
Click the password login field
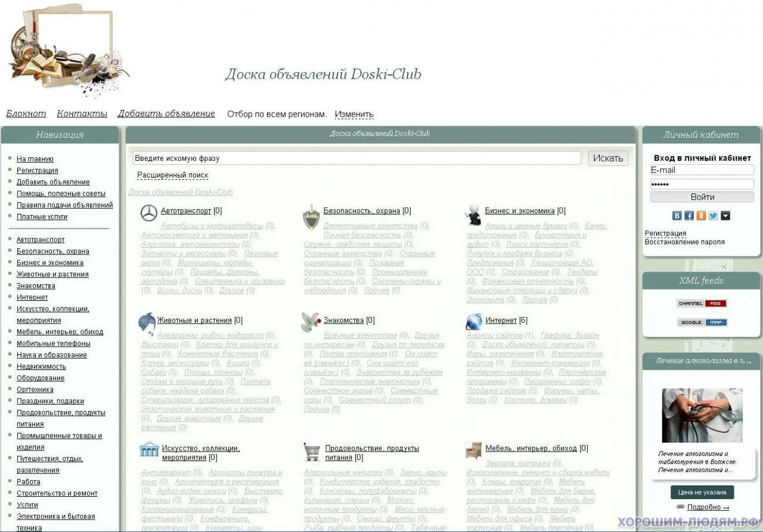(x=702, y=184)
